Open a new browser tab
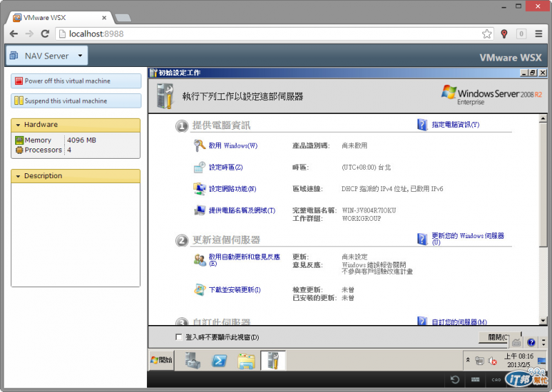Image resolution: width=552 pixels, height=392 pixels. click(123, 18)
